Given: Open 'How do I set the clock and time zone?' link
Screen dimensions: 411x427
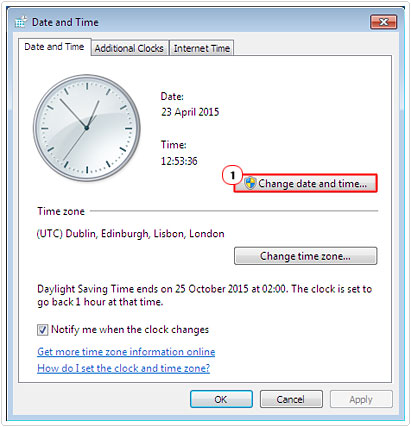Looking at the screenshot, I should (124, 368).
